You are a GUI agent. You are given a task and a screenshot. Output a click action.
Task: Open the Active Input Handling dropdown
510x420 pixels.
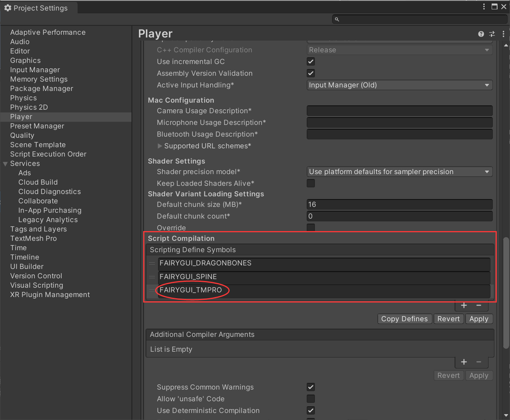click(x=400, y=85)
